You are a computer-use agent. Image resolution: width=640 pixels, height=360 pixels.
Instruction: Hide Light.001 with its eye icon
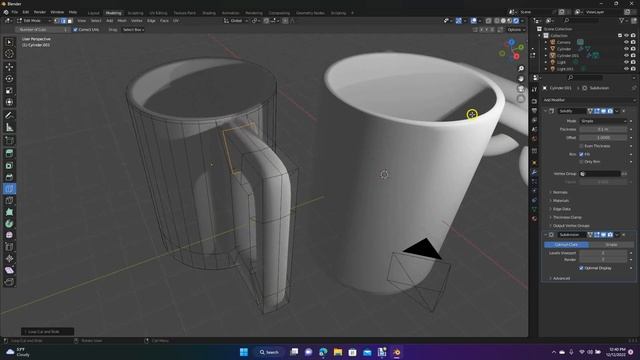(x=627, y=69)
